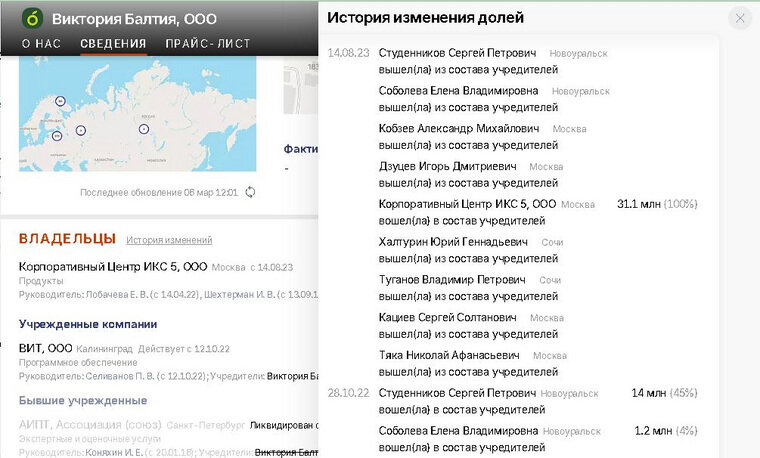Select Соболева Елена Владимировна with 1.2 млн share

459,431
